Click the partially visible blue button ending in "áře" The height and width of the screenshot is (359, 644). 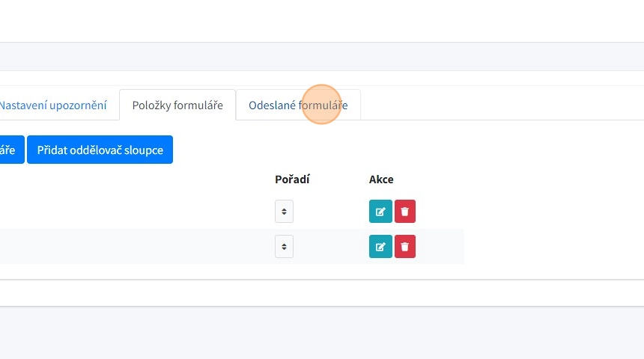click(10, 150)
